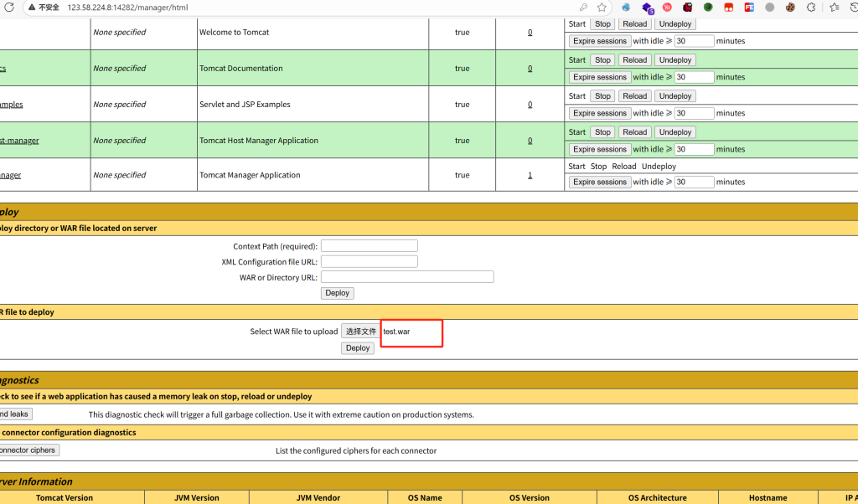Image resolution: width=858 pixels, height=504 pixels.
Task: Open the FE extension icon
Action: pos(749,7)
